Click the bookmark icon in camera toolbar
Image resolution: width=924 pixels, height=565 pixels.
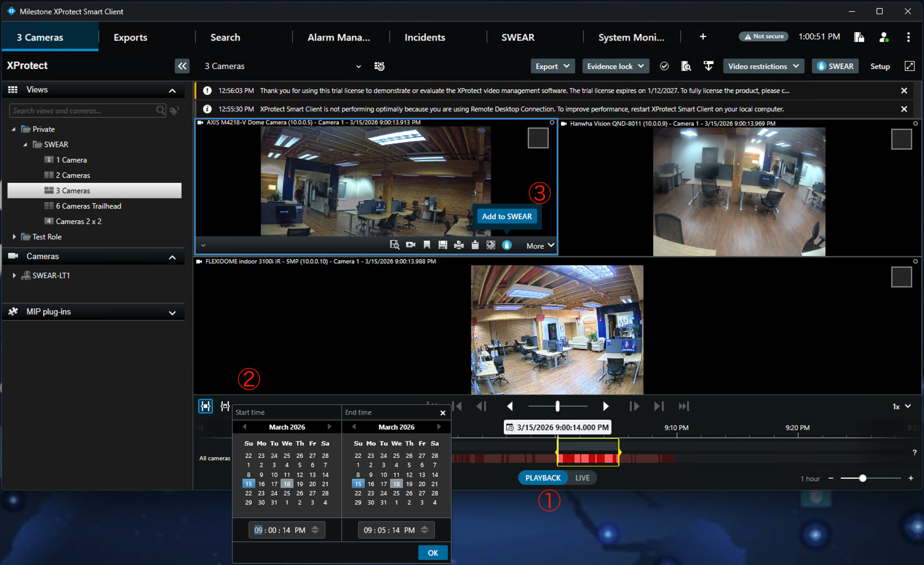[427, 245]
